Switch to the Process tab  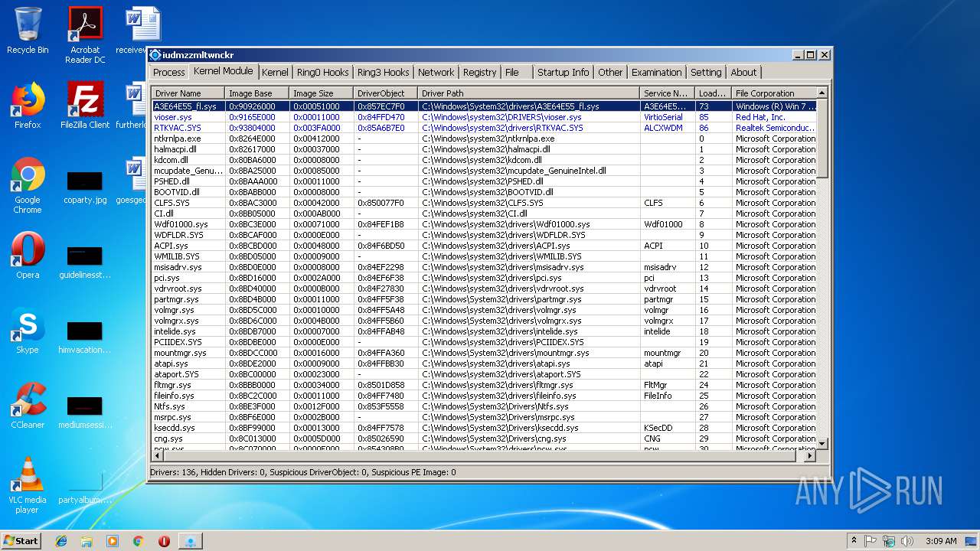click(x=169, y=72)
